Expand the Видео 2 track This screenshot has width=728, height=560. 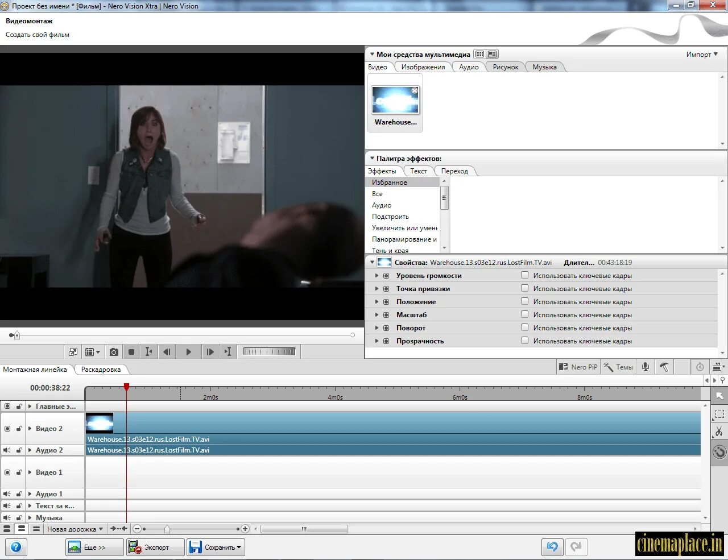pyautogui.click(x=30, y=429)
